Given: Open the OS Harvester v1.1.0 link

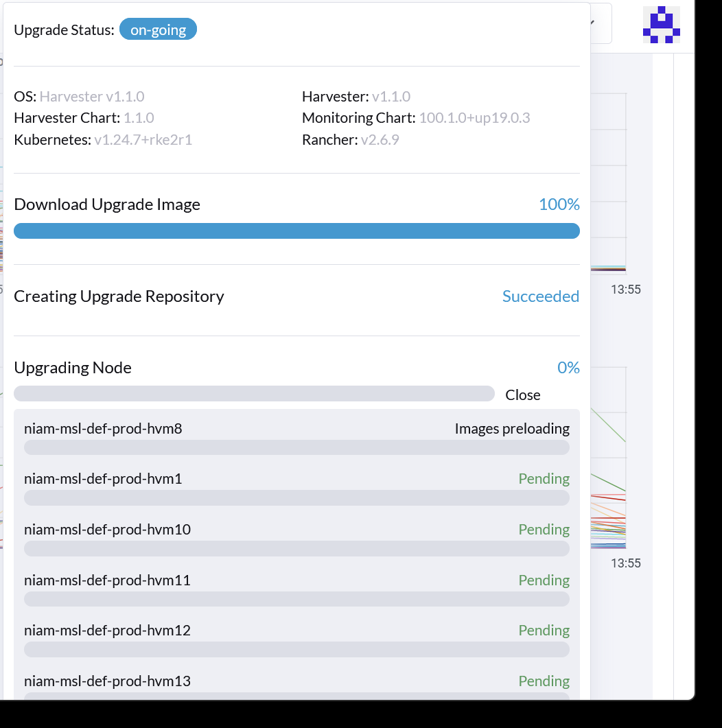Looking at the screenshot, I should point(92,97).
